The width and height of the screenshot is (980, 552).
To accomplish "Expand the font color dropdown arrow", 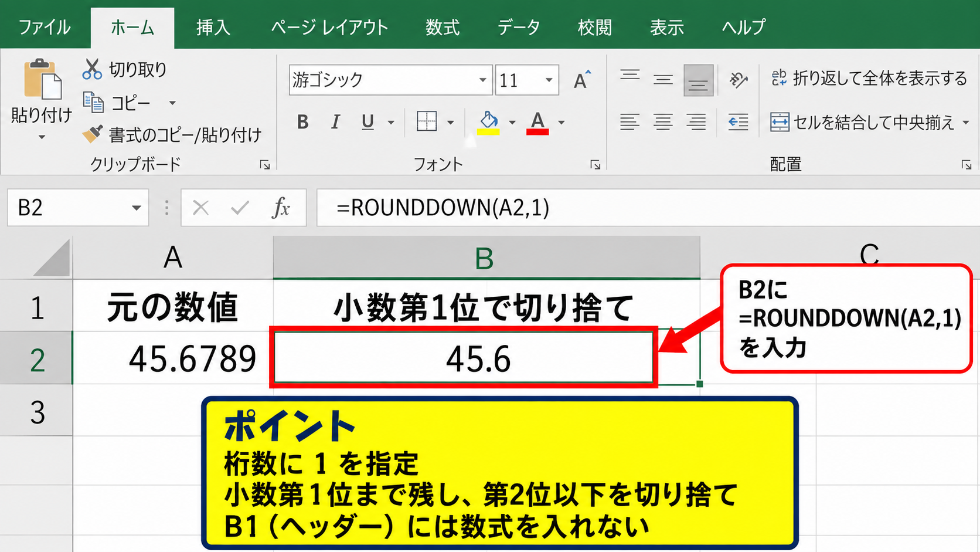I will [x=561, y=123].
